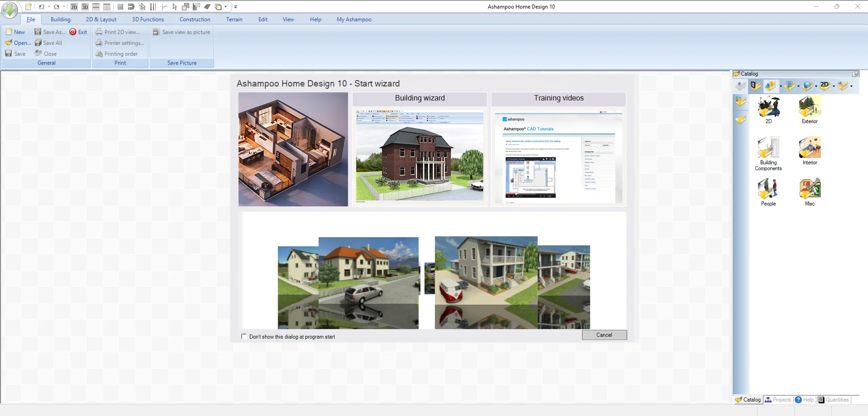Open the yellow house sample project image
Image resolution: width=868 pixels, height=416 pixels.
[x=368, y=282]
